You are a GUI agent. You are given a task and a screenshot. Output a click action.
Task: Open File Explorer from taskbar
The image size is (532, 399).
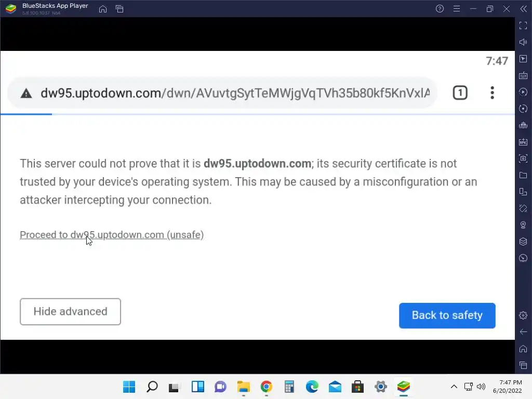coord(243,387)
